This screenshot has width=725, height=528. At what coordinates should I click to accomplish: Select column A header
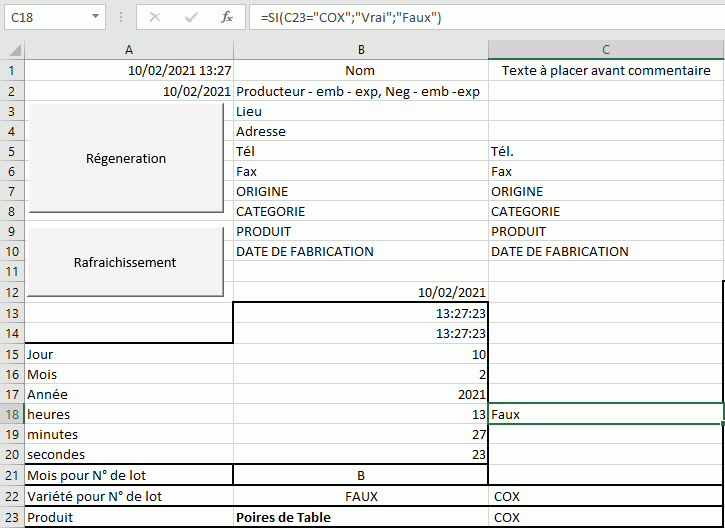point(129,50)
